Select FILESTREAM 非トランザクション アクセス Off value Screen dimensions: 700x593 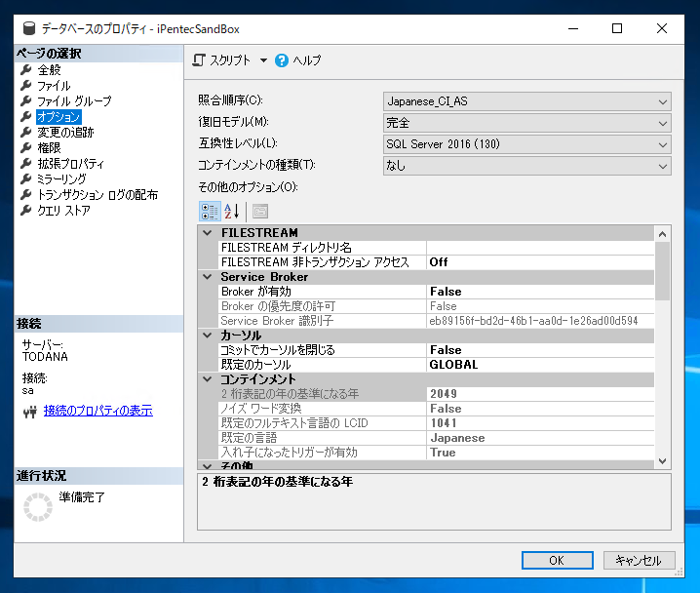pyautogui.click(x=540, y=262)
